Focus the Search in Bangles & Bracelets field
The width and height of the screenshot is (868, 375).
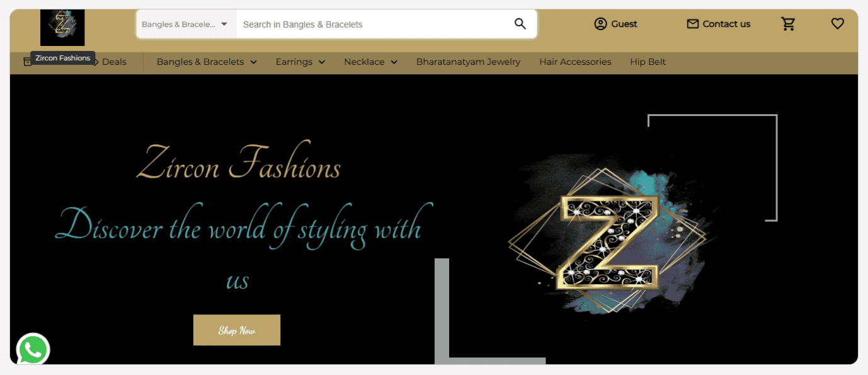(x=374, y=24)
